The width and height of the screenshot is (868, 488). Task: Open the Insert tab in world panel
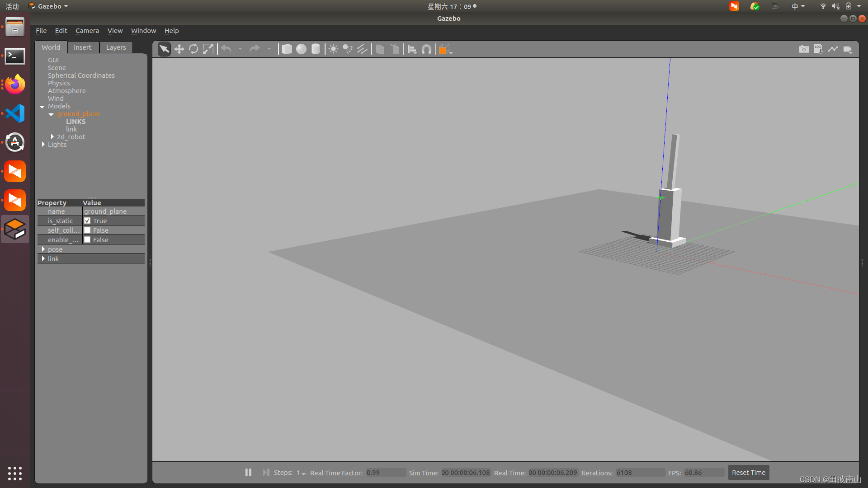pos(82,47)
